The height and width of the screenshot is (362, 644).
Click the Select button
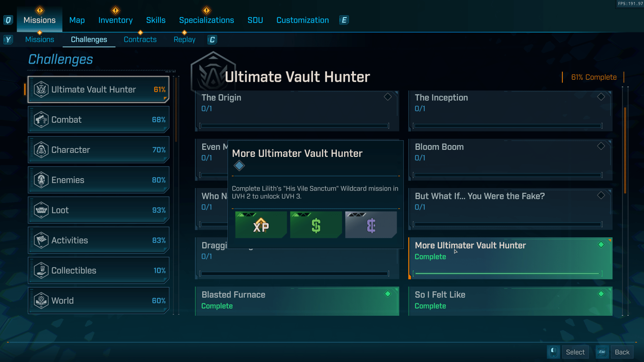coord(575,352)
